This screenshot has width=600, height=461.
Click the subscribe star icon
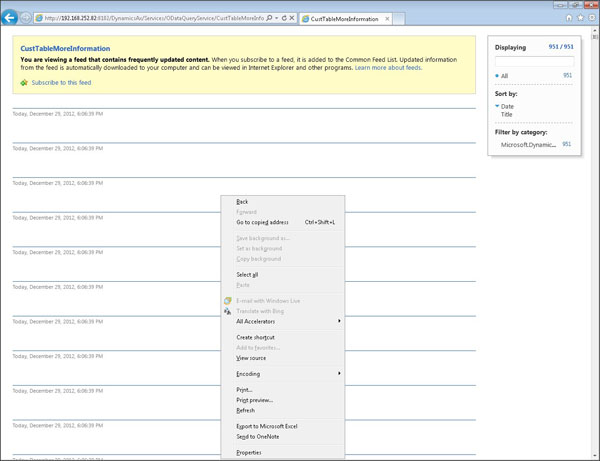24,83
